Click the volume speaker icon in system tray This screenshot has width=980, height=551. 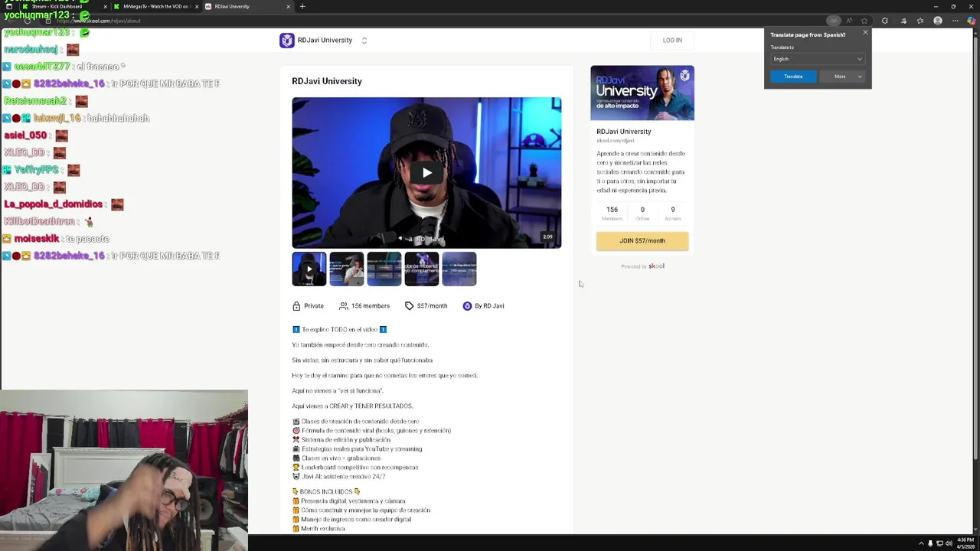coord(949,543)
